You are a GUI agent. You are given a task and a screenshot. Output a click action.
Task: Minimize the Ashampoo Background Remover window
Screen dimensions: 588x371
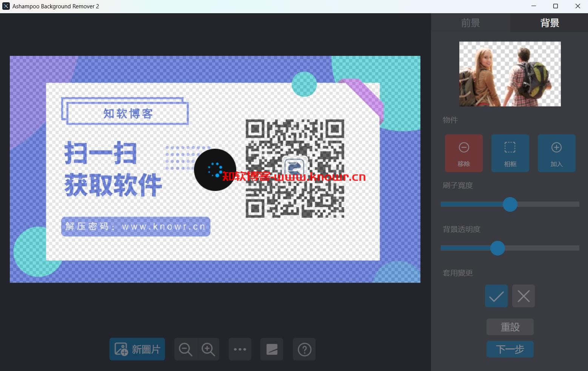[534, 6]
